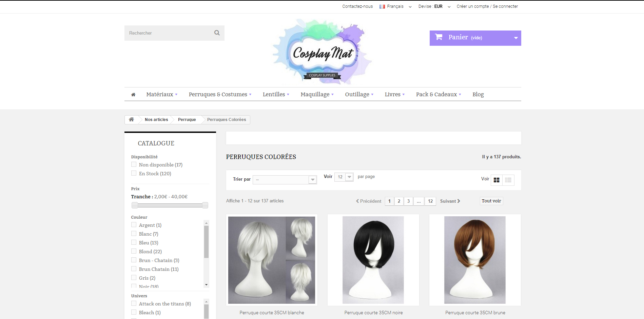
Task: Check Attack on the titans filter
Action: click(x=134, y=303)
